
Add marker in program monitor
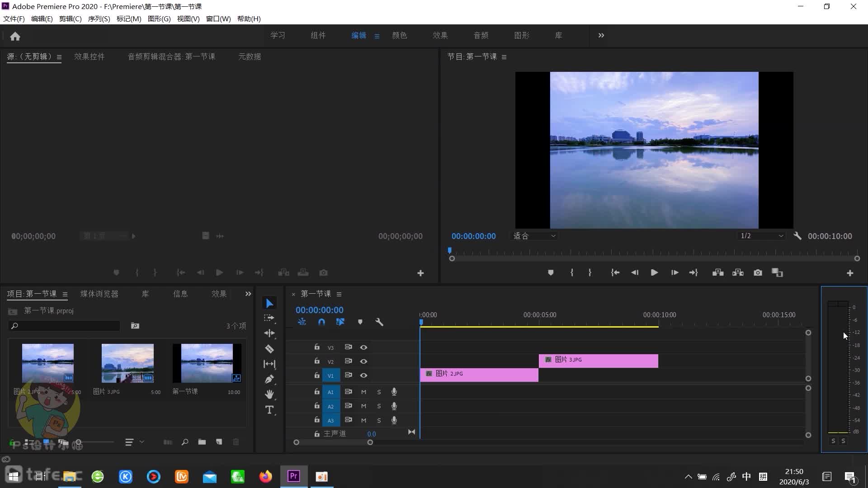point(551,273)
